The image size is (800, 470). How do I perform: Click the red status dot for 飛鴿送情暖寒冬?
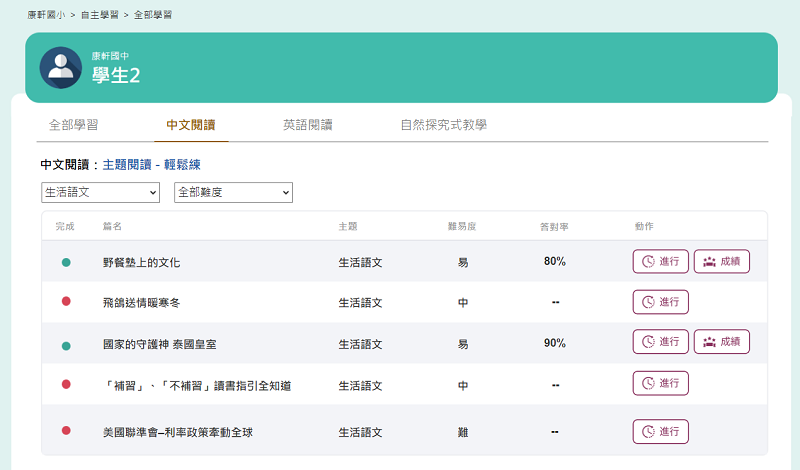pyautogui.click(x=66, y=302)
